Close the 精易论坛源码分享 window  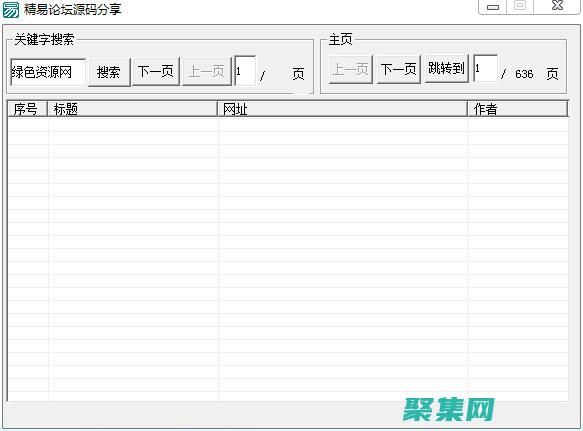pos(557,6)
